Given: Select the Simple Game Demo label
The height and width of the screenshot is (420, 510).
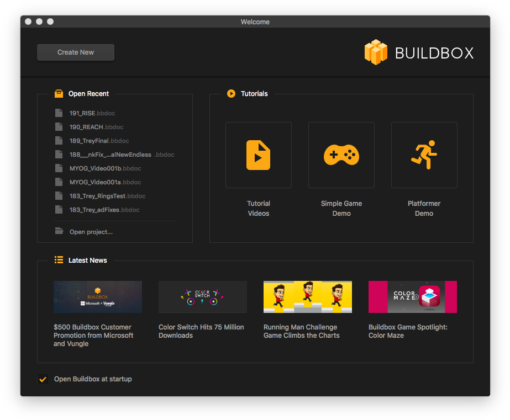Looking at the screenshot, I should 341,208.
